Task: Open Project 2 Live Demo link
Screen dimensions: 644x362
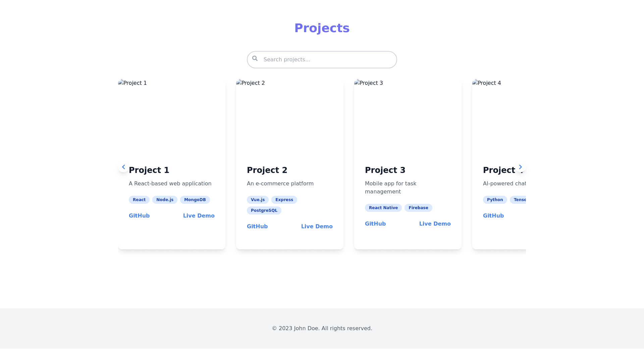Action: coord(317,227)
